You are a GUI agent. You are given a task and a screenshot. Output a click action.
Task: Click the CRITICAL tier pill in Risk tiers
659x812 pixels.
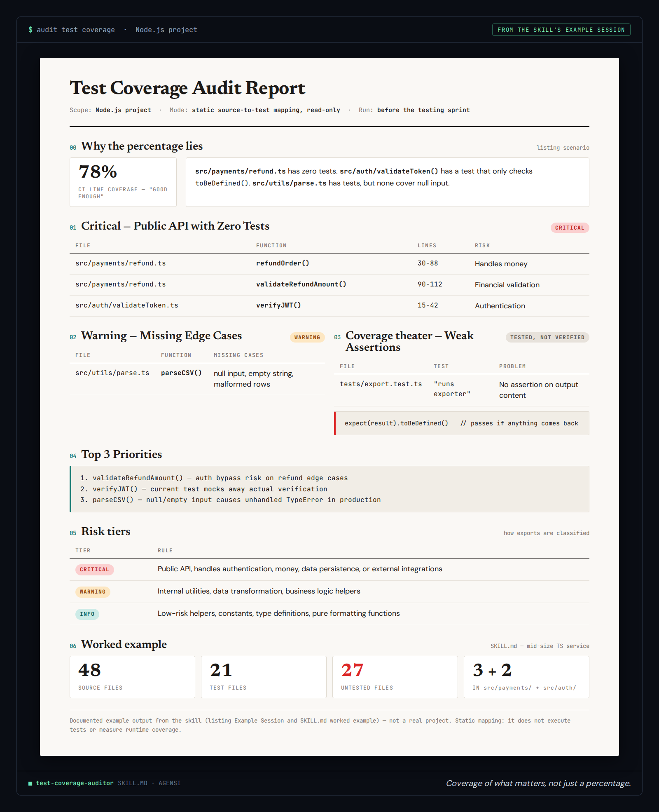click(94, 570)
